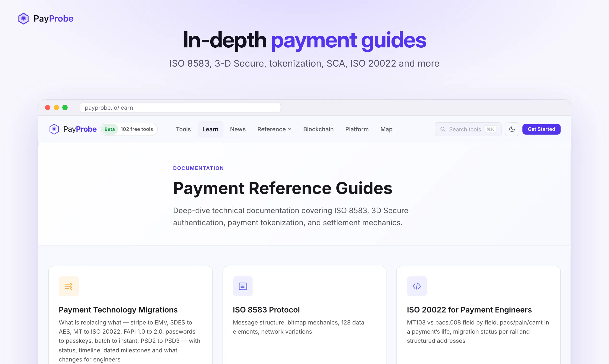Click the 102 free tools label

136,129
